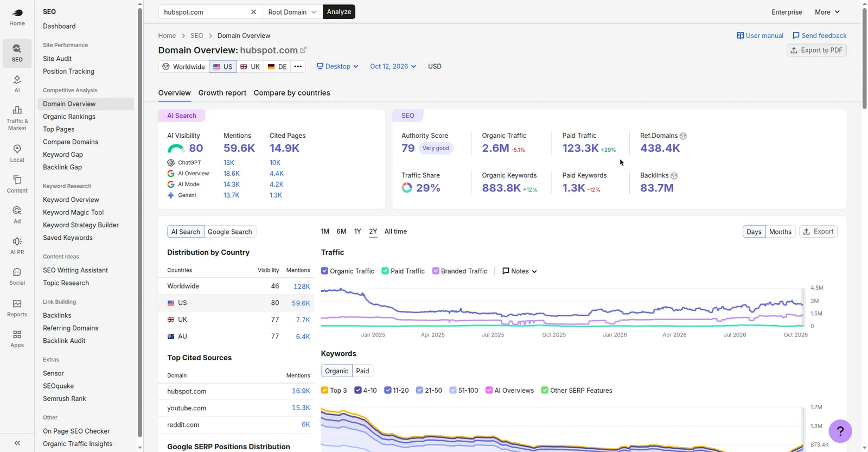Collapse the sidebar with double-chevron icon
Screen dimensions: 868x452
(x=17, y=443)
